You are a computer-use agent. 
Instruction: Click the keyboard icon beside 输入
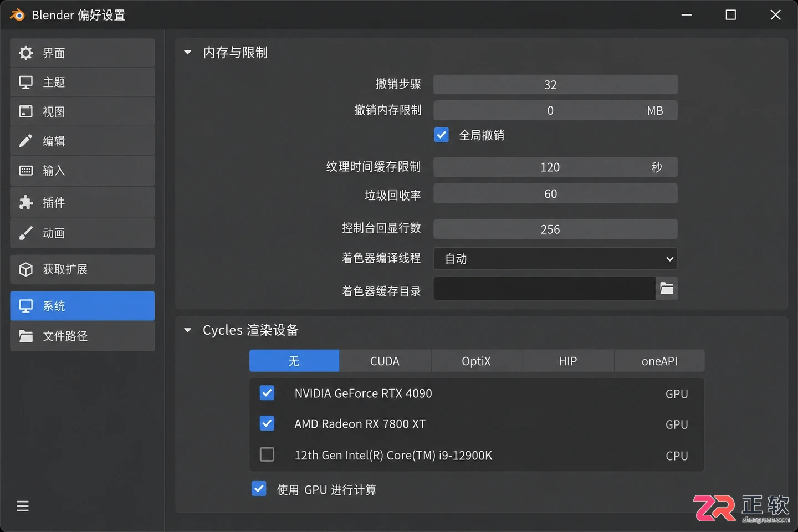[25, 170]
